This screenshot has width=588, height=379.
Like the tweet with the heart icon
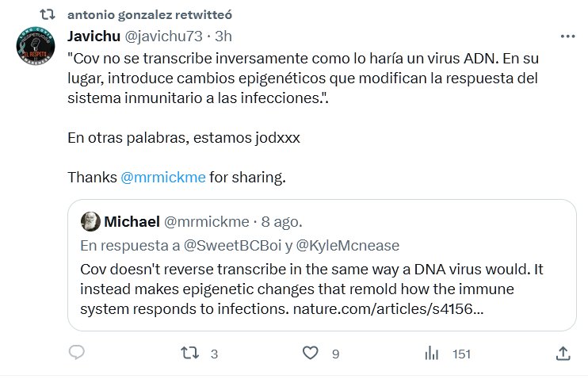311,354
